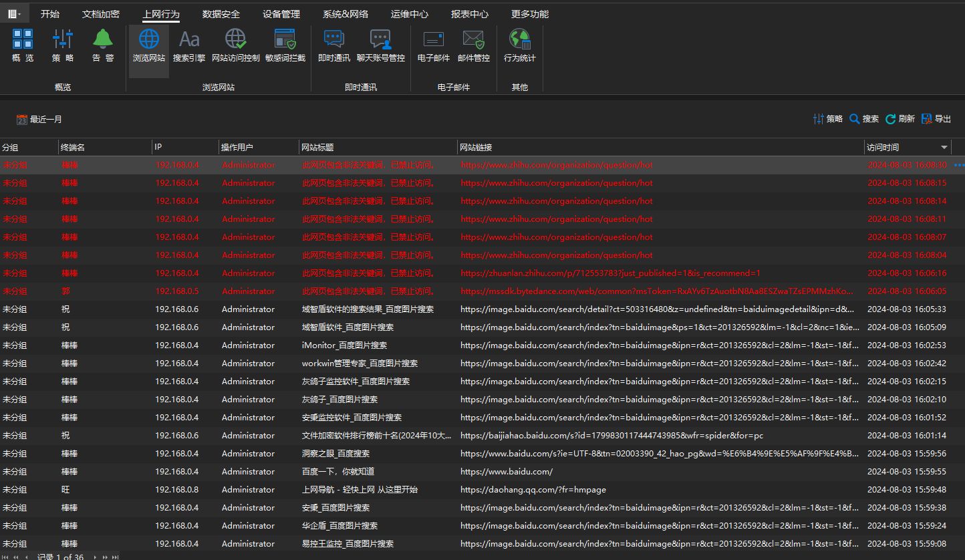Switch to the 系统&网络 tab

346,14
